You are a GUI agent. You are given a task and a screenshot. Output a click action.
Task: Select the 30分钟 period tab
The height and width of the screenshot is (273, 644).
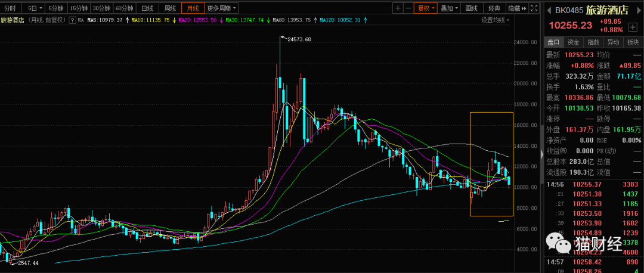[101, 8]
